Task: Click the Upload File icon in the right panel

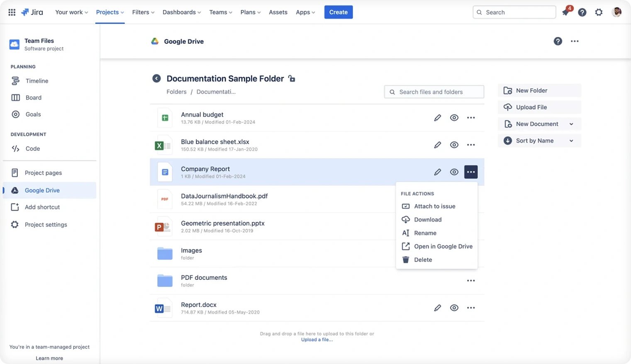Action: point(507,107)
